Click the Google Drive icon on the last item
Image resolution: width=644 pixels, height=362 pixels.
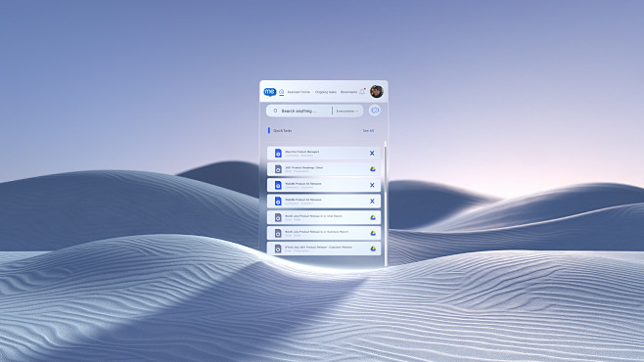[x=373, y=249]
